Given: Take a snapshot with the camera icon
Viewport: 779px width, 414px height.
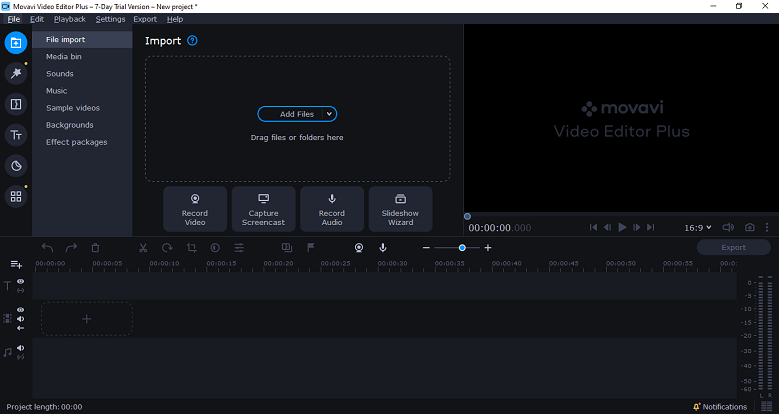Looking at the screenshot, I should click(750, 227).
